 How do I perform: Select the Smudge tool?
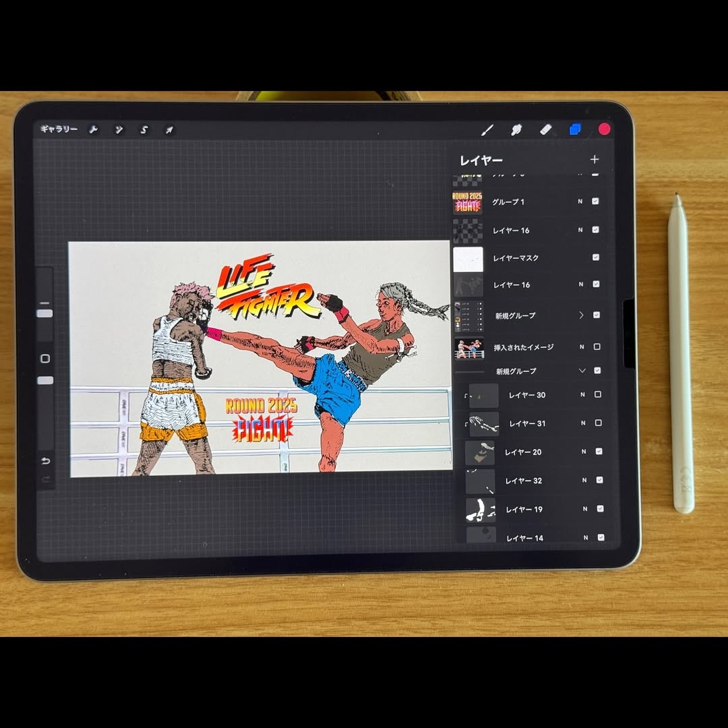pyautogui.click(x=517, y=129)
